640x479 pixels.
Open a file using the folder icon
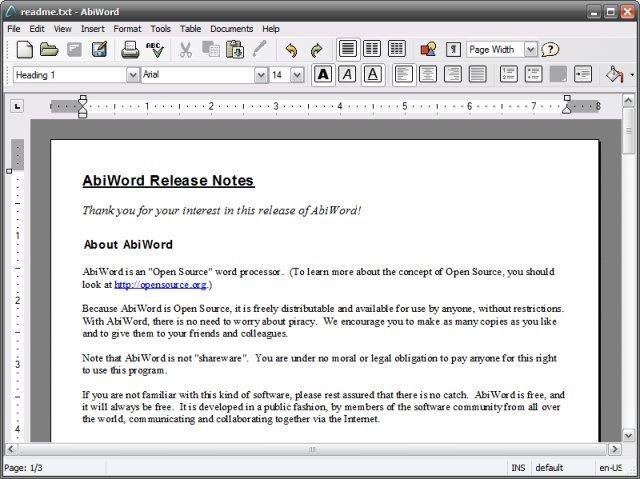pos(49,50)
